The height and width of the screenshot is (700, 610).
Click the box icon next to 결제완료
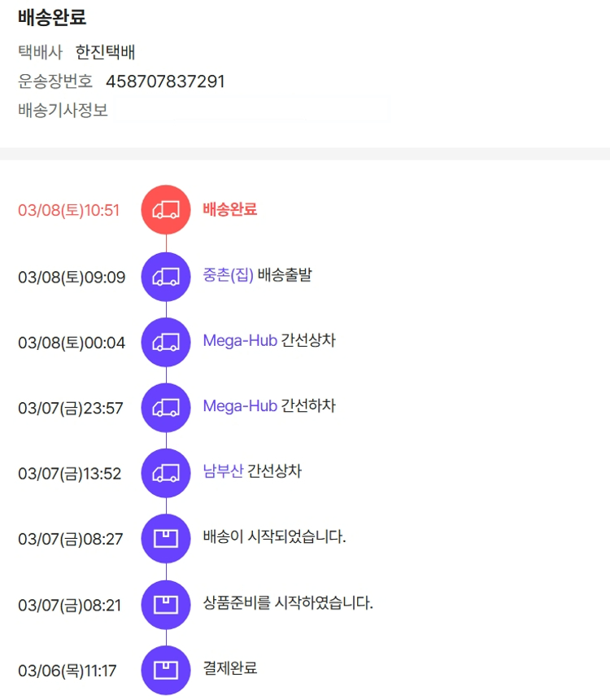tap(166, 670)
